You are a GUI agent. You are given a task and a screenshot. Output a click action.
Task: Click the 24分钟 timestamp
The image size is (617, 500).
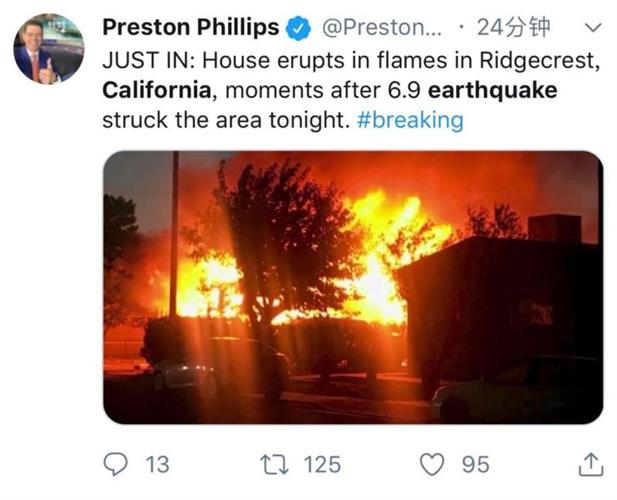[515, 28]
